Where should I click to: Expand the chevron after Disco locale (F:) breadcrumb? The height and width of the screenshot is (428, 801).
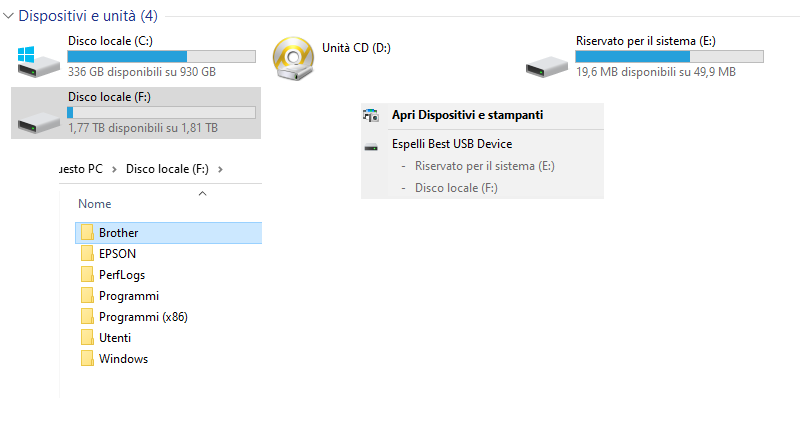point(220,169)
